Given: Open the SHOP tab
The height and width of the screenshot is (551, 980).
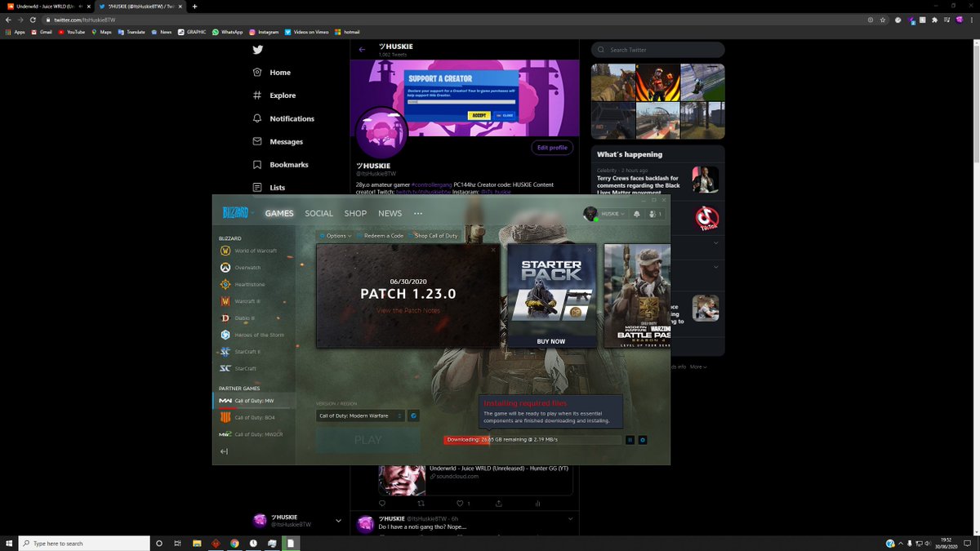Looking at the screenshot, I should pyautogui.click(x=355, y=213).
